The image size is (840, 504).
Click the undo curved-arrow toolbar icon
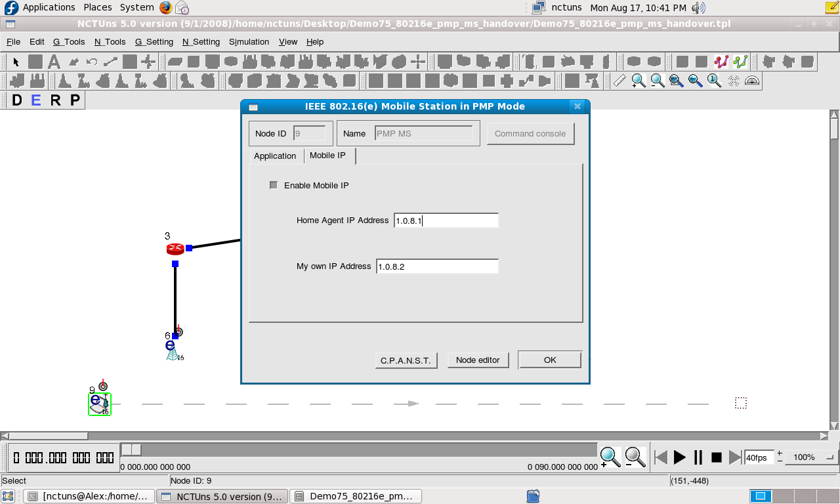click(x=92, y=62)
